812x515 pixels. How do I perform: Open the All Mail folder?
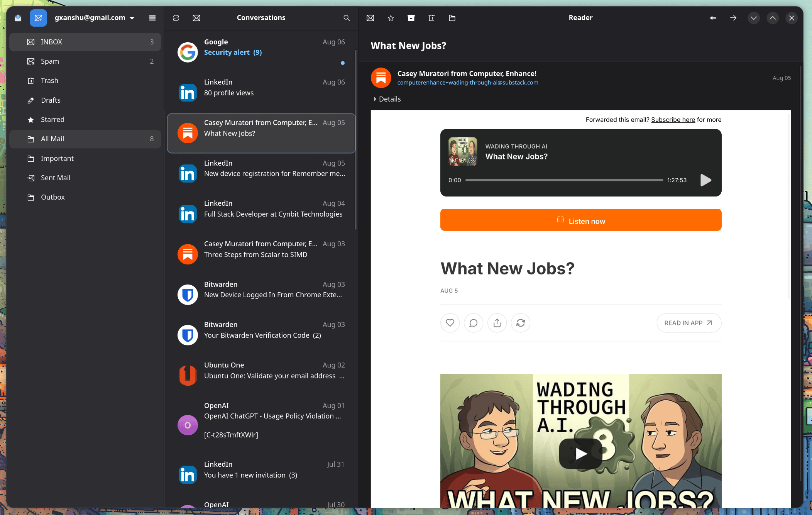(x=85, y=139)
